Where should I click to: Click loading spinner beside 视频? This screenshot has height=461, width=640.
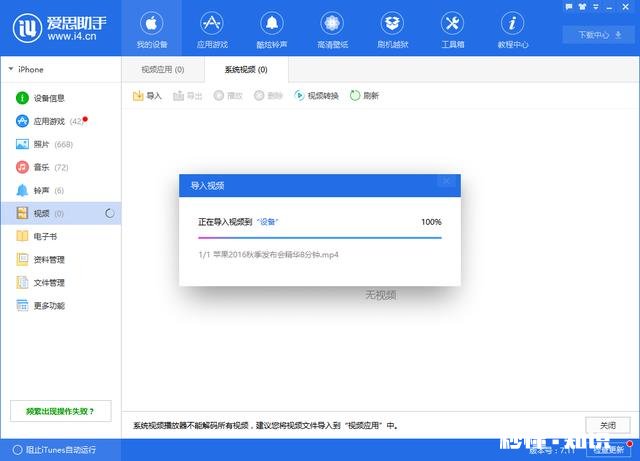[109, 213]
